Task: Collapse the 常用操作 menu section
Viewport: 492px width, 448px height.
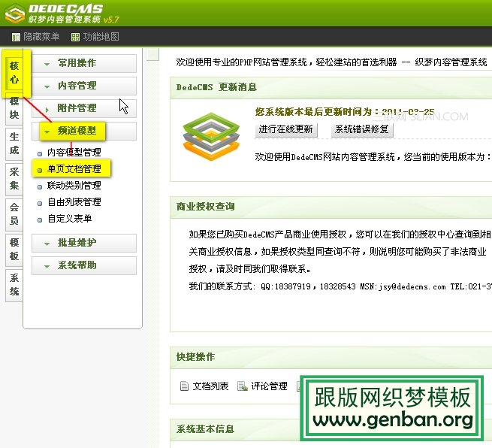Action: (84, 63)
